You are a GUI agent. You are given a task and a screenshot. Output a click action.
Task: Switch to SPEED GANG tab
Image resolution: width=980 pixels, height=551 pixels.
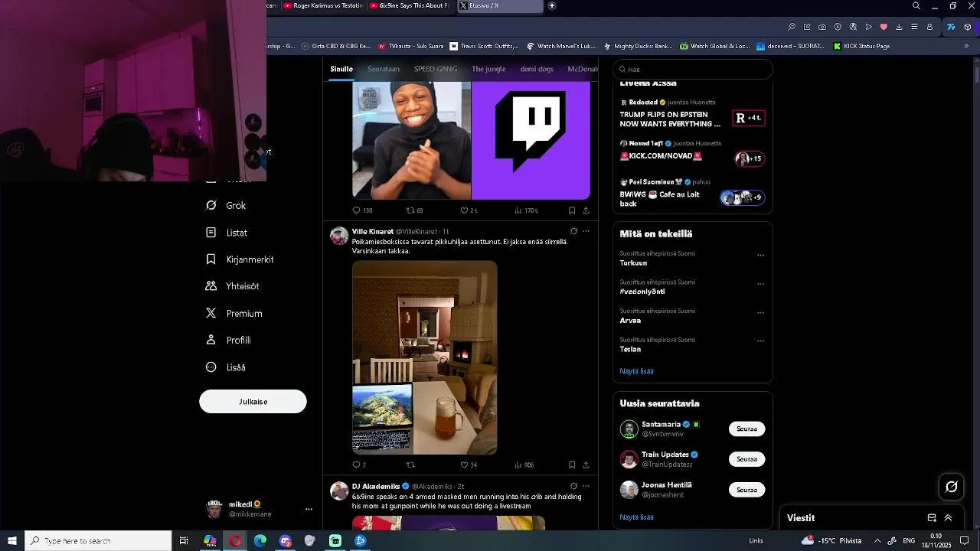436,69
